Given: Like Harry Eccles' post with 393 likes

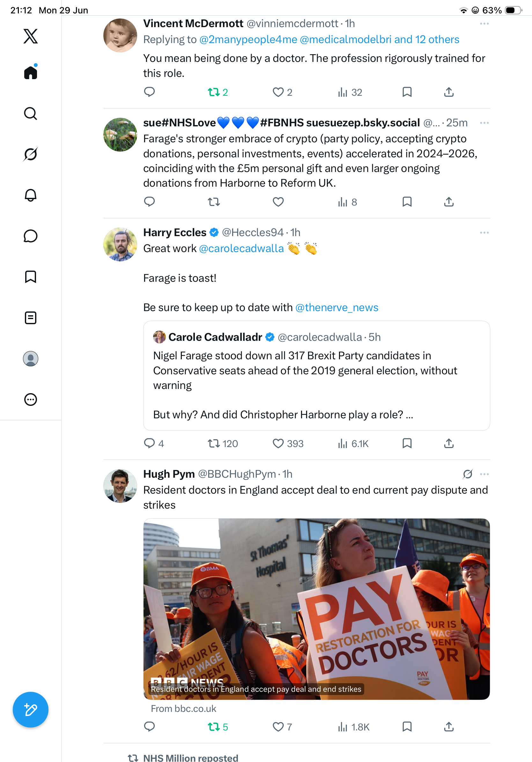Looking at the screenshot, I should (278, 444).
